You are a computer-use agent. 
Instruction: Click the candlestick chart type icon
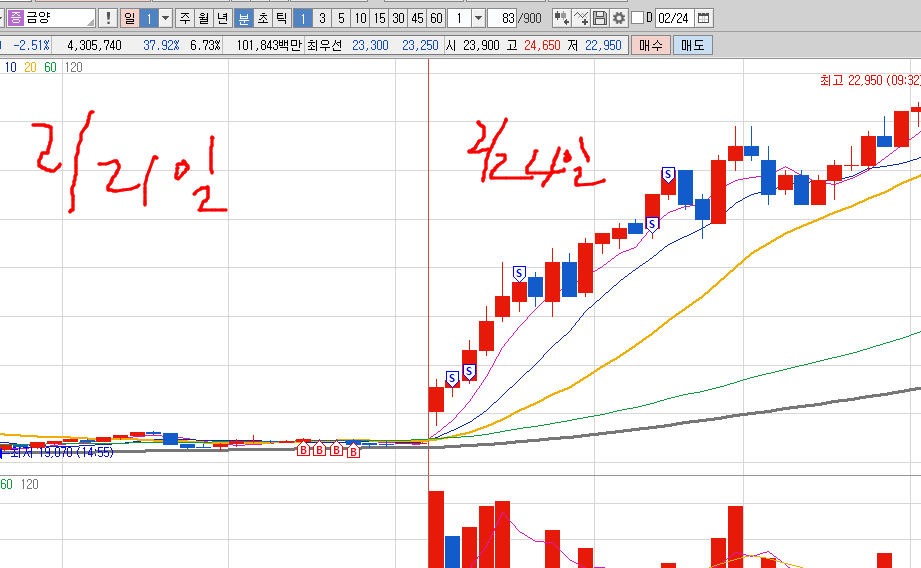tap(561, 18)
